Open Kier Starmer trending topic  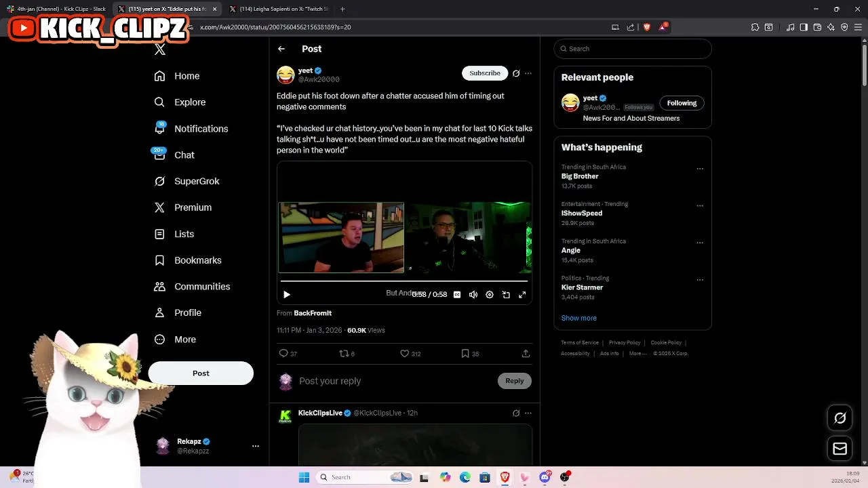[582, 287]
